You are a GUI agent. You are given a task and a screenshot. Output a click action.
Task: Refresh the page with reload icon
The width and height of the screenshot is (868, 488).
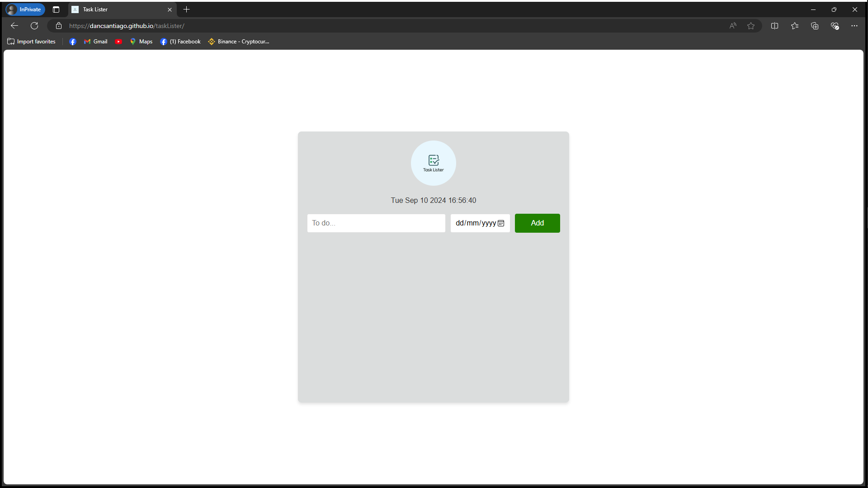(34, 26)
